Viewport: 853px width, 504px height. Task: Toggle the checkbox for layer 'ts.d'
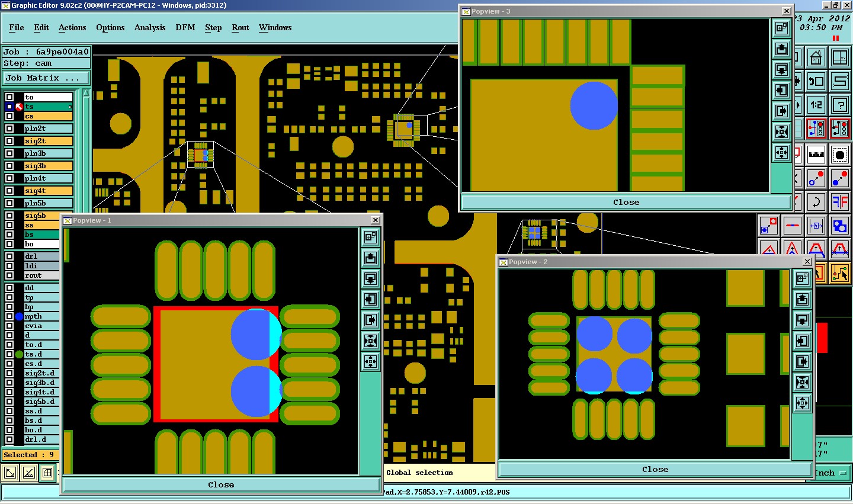click(9, 354)
